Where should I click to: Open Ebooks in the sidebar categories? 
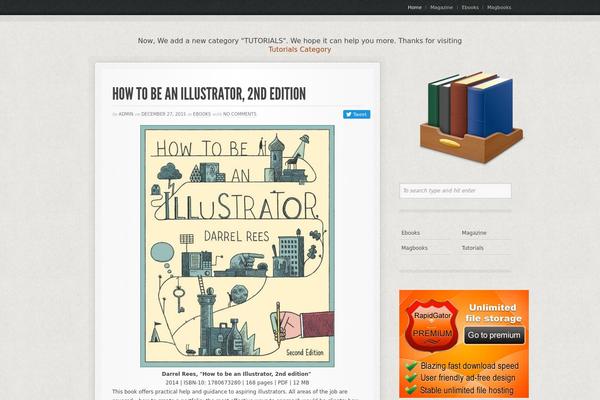(411, 233)
